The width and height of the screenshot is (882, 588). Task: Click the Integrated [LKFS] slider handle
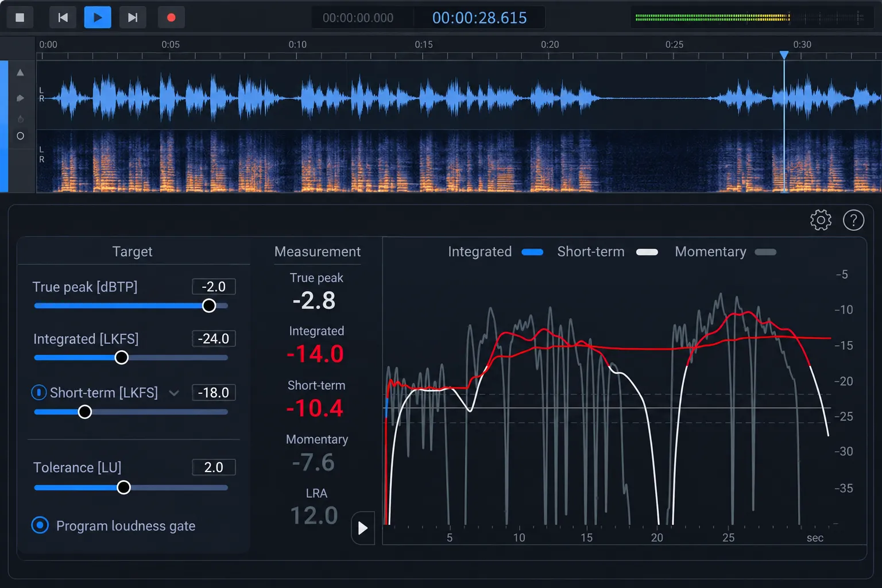pyautogui.click(x=121, y=358)
